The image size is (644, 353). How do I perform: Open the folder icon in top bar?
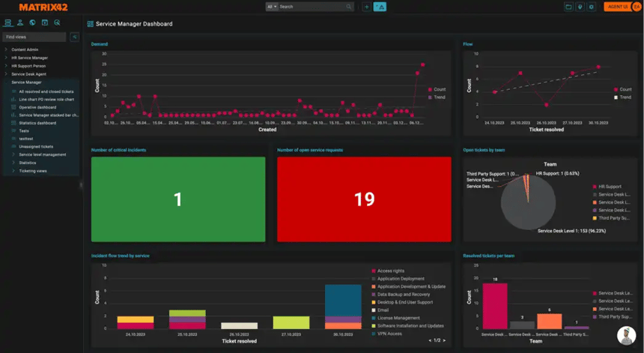tap(568, 7)
